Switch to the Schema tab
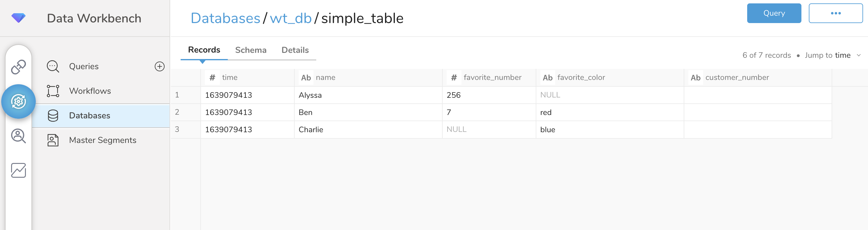This screenshot has width=868, height=230. pos(250,50)
